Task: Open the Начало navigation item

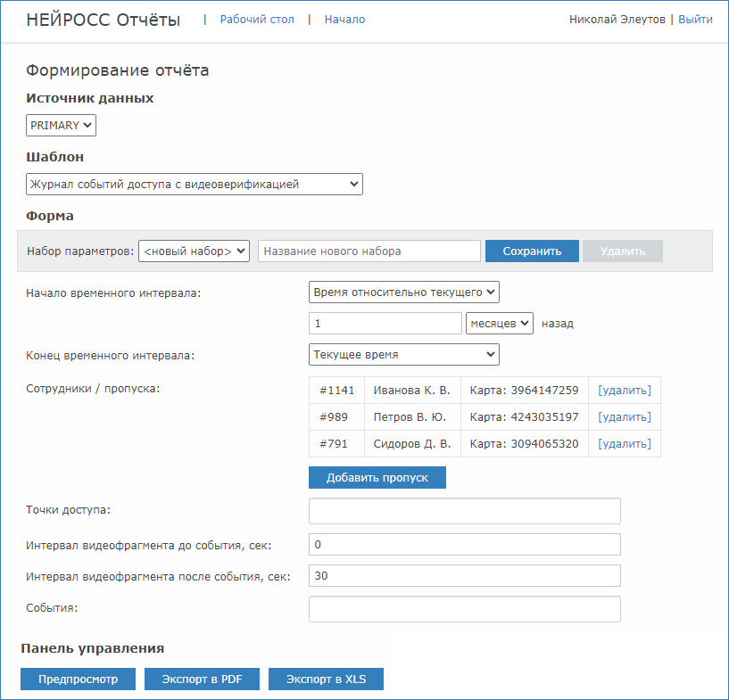Action: coord(344,20)
